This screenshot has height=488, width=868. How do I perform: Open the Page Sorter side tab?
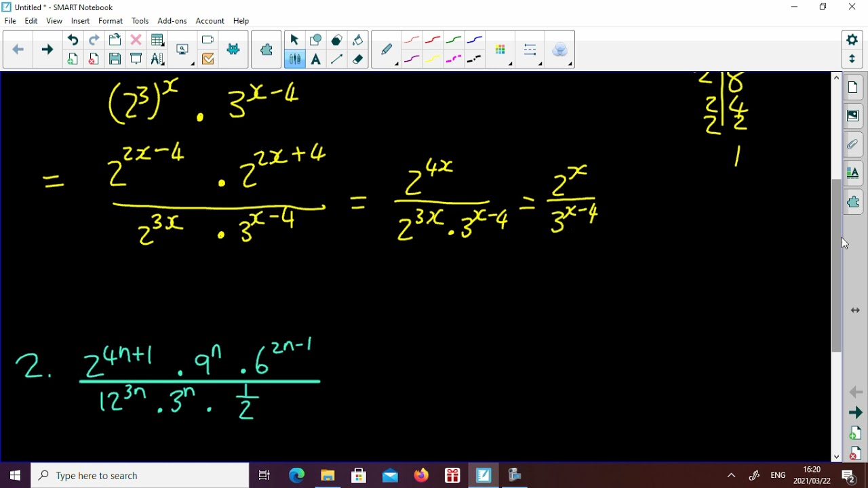[x=853, y=88]
